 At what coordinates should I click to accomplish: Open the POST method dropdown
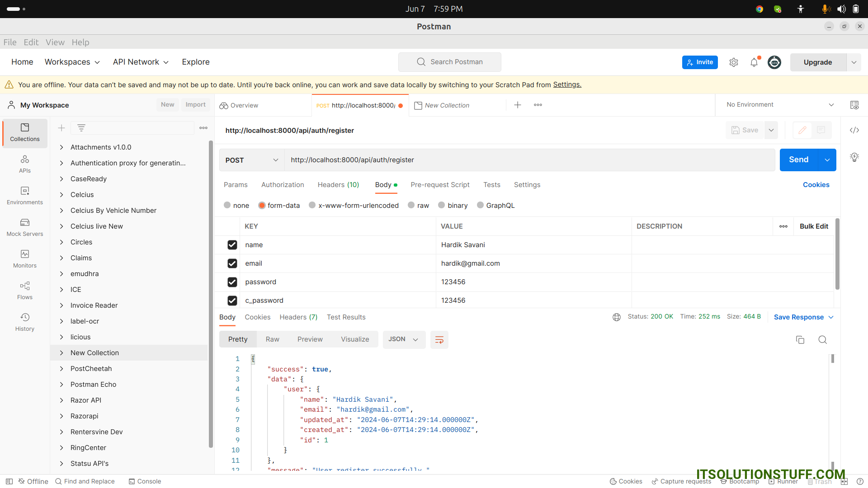[x=251, y=160]
